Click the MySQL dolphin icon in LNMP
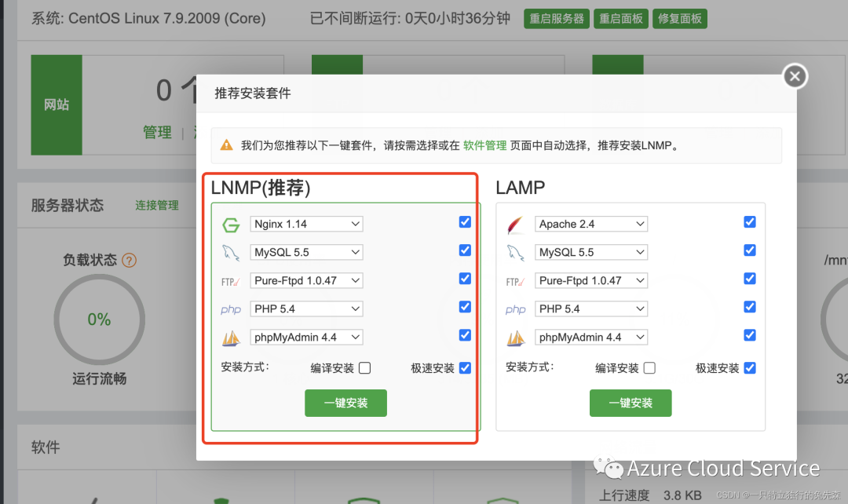The height and width of the screenshot is (504, 848). tap(231, 253)
